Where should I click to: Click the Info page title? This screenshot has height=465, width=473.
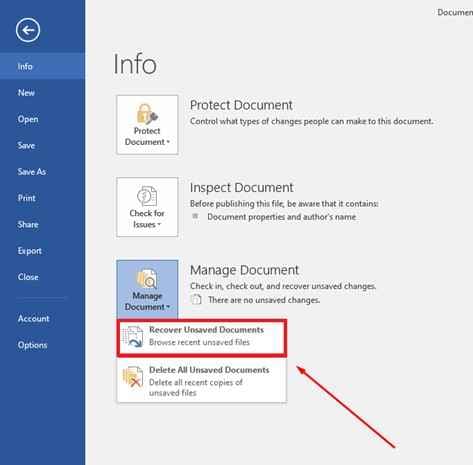135,64
